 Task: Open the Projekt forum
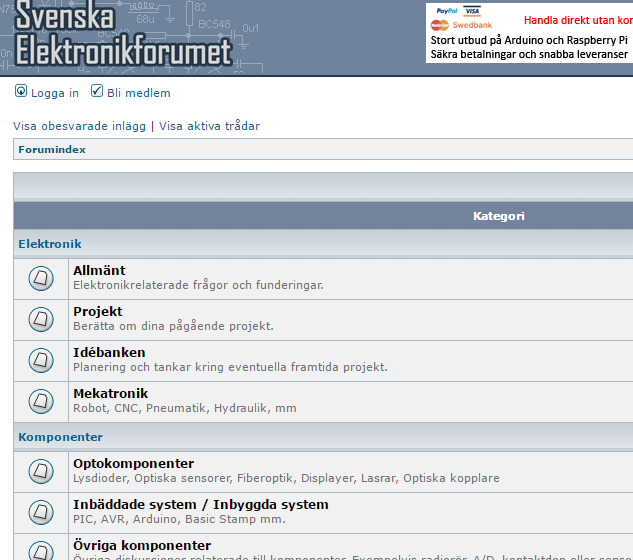point(98,312)
